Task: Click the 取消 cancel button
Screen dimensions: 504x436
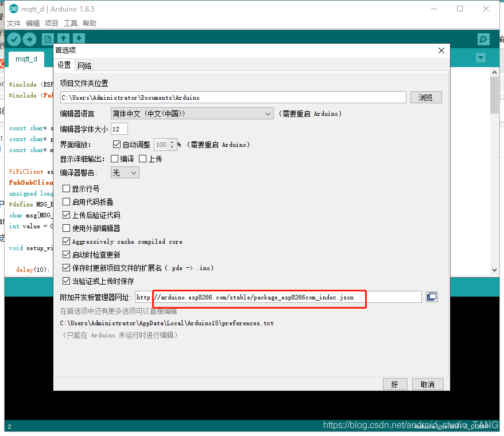Action: point(428,384)
